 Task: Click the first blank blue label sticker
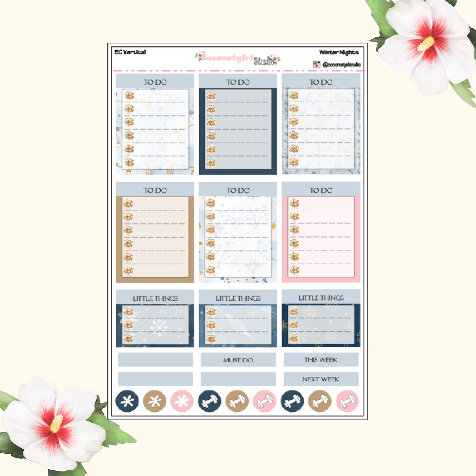[155, 360]
